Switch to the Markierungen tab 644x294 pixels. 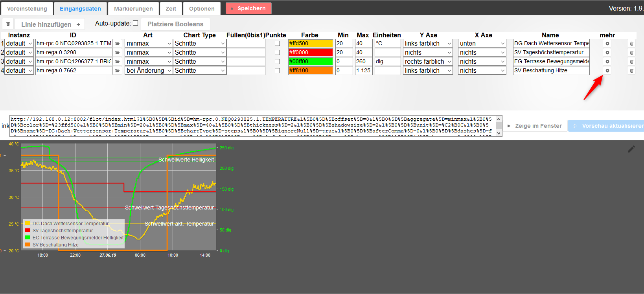coord(133,9)
